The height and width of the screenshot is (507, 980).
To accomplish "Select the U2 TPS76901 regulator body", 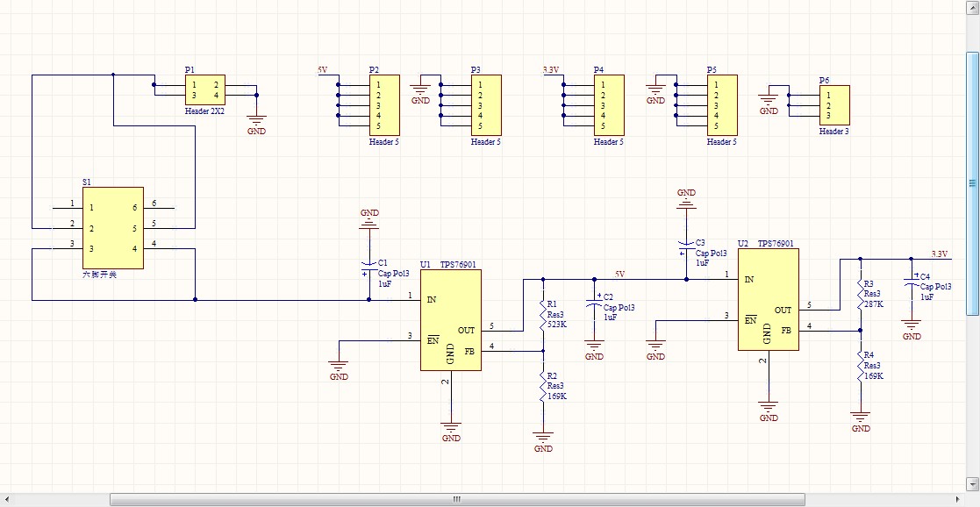I will (x=769, y=299).
